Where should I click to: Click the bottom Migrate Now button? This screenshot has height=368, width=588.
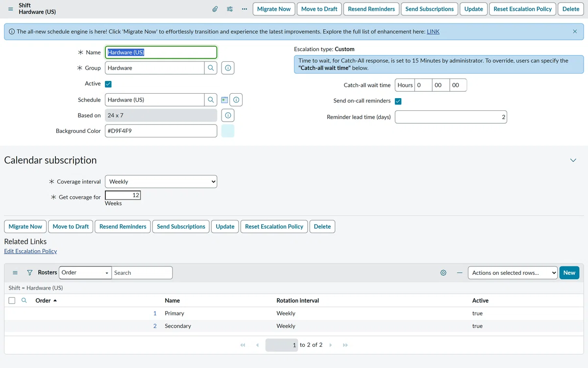click(25, 227)
